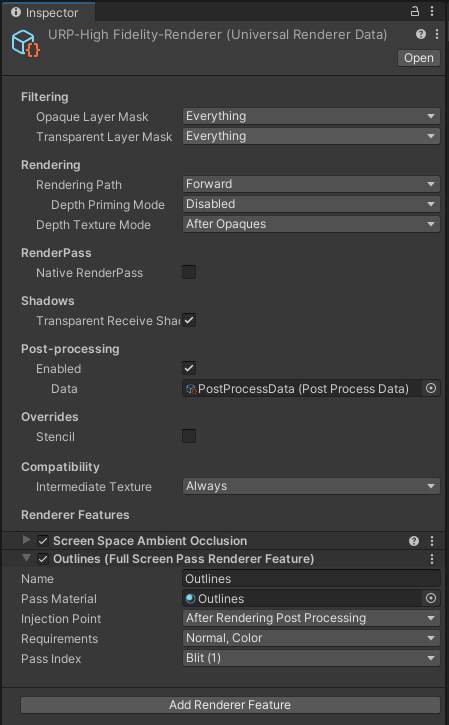Open Transparent Layer Mask dropdown
Screen dimensions: 449x725
click(311, 136)
